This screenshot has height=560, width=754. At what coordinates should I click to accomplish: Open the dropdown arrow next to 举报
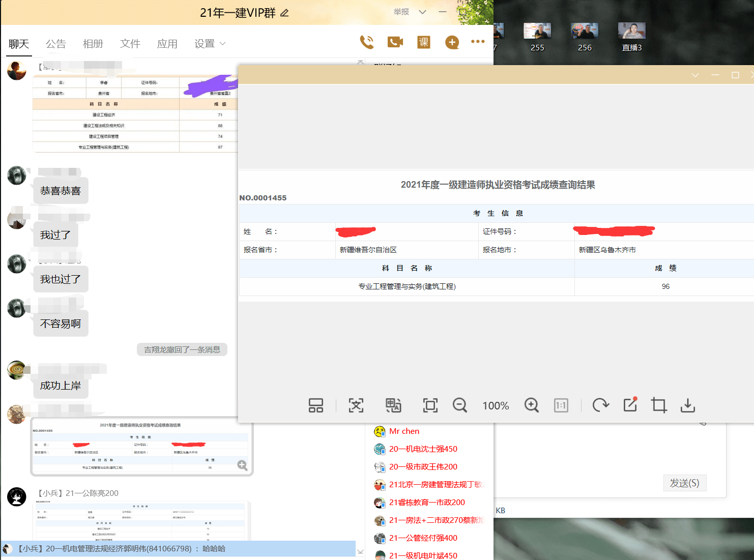[422, 12]
